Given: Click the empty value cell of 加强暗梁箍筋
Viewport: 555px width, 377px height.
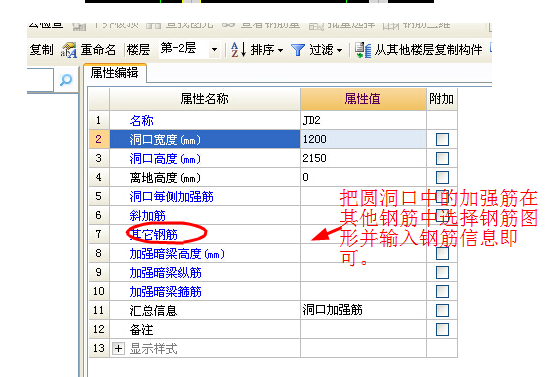Looking at the screenshot, I should coord(363,292).
